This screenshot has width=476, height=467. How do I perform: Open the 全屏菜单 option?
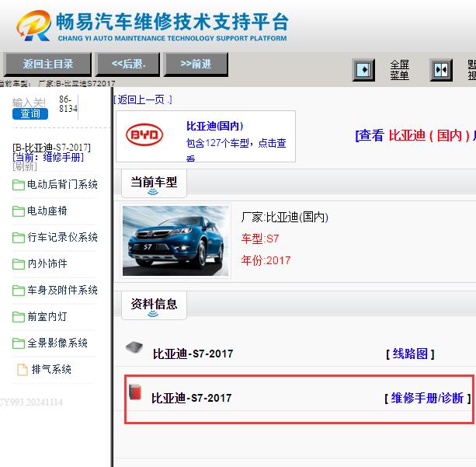pyautogui.click(x=399, y=70)
